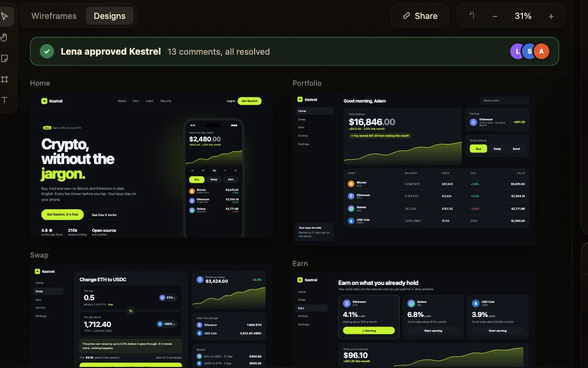The width and height of the screenshot is (588, 368).
Task: Click collaborator avatar L
Action: coord(517,52)
